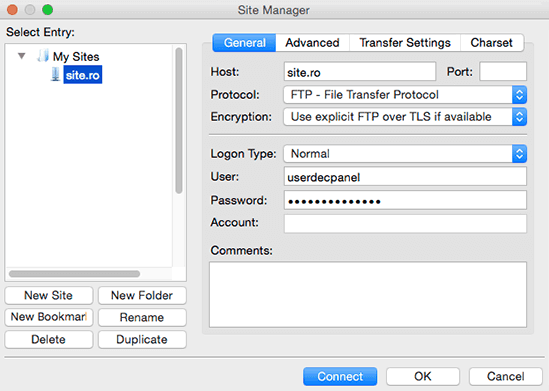Click the Connect button
This screenshot has height=391, width=549.
(340, 376)
